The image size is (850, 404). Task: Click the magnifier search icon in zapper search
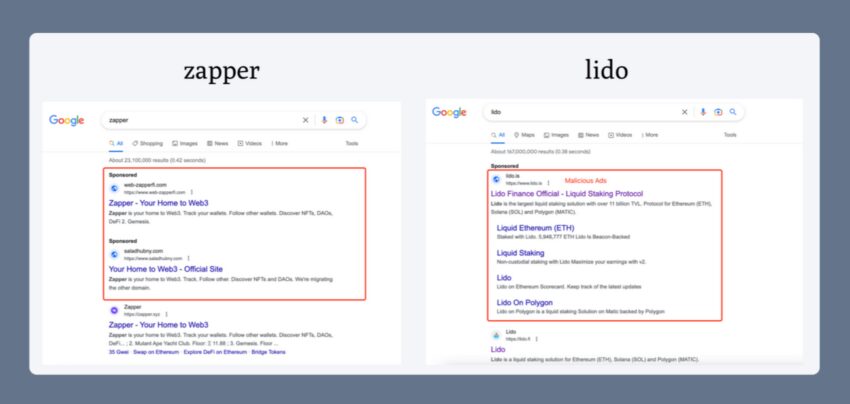[x=353, y=120]
